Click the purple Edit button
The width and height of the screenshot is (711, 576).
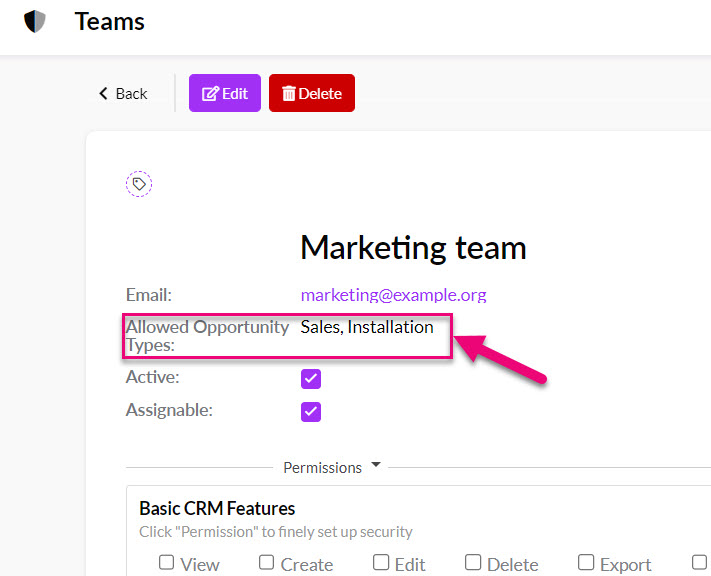click(225, 93)
